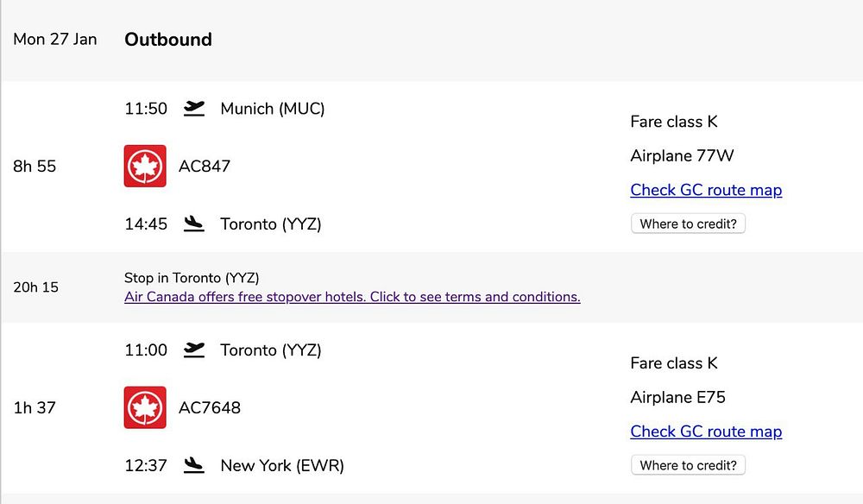Image resolution: width=863 pixels, height=504 pixels.
Task: Click the Outbound section heading
Action: click(168, 40)
